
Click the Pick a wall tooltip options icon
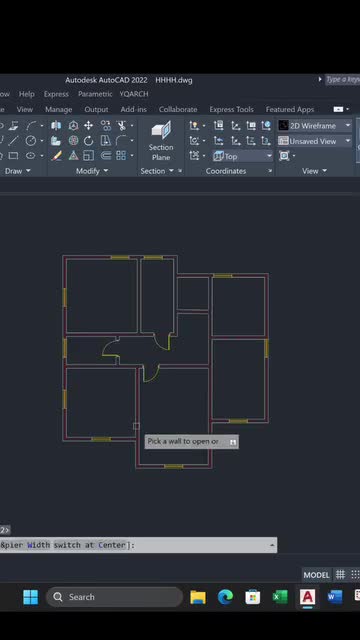[233, 442]
